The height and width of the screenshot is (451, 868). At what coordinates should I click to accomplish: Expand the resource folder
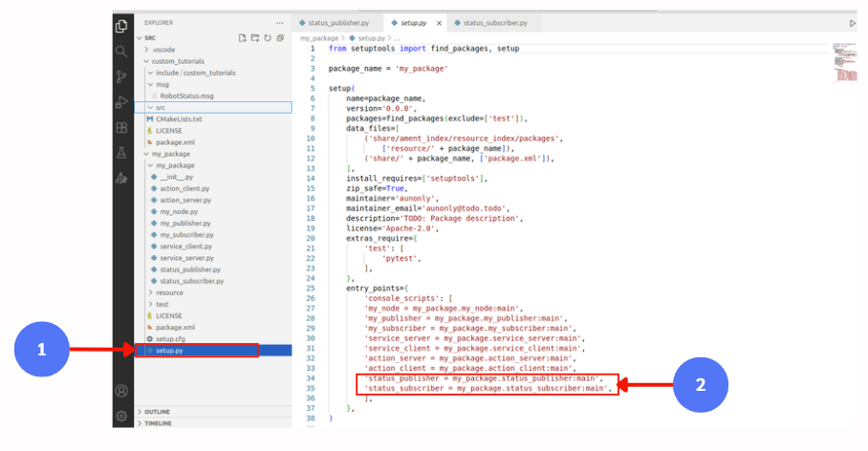169,292
